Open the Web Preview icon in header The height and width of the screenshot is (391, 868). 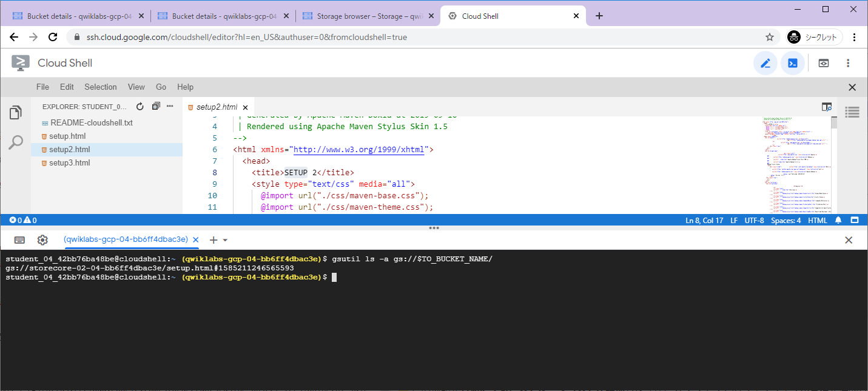824,63
